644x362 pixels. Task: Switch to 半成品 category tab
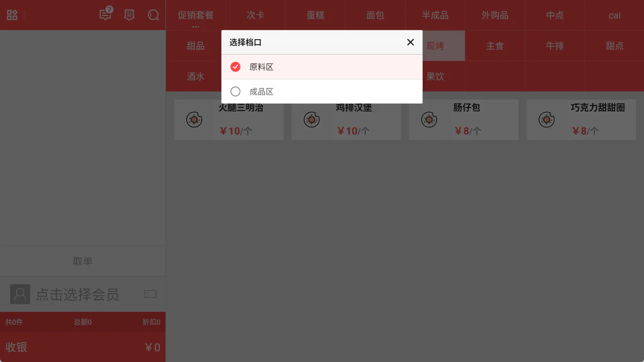coord(435,15)
